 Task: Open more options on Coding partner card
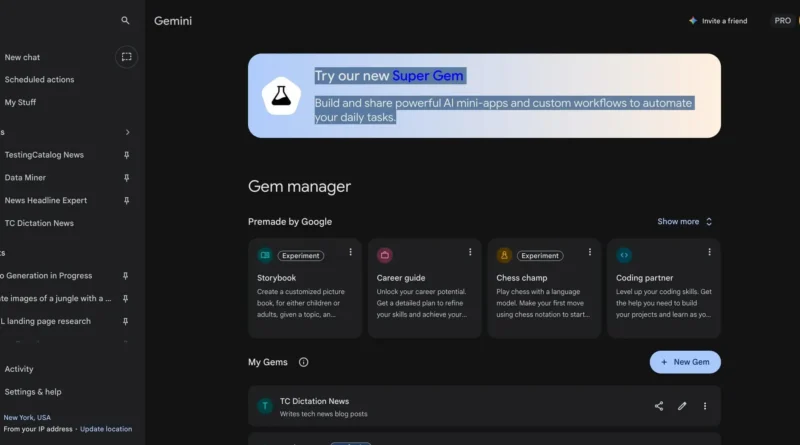pos(709,252)
